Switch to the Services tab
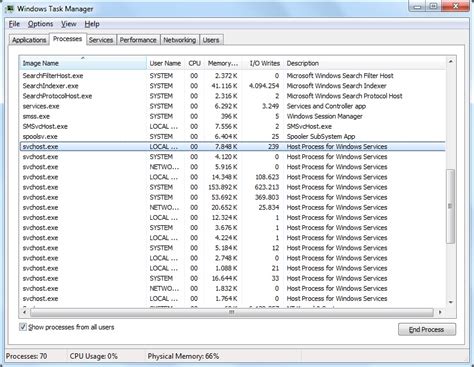Image resolution: width=474 pixels, height=367 pixels. 101,40
